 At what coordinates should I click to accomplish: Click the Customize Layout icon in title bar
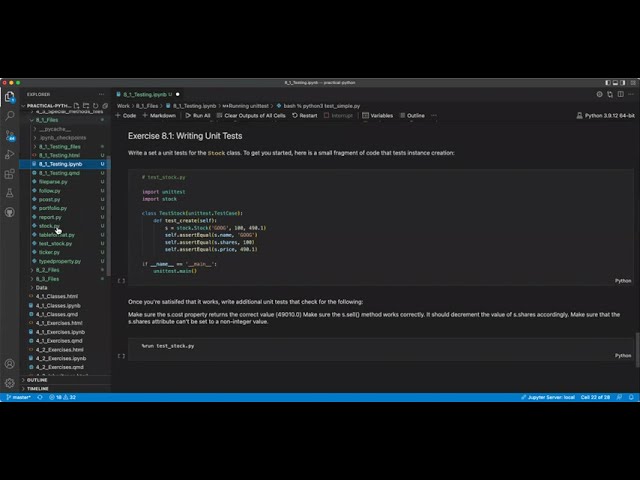[x=633, y=83]
